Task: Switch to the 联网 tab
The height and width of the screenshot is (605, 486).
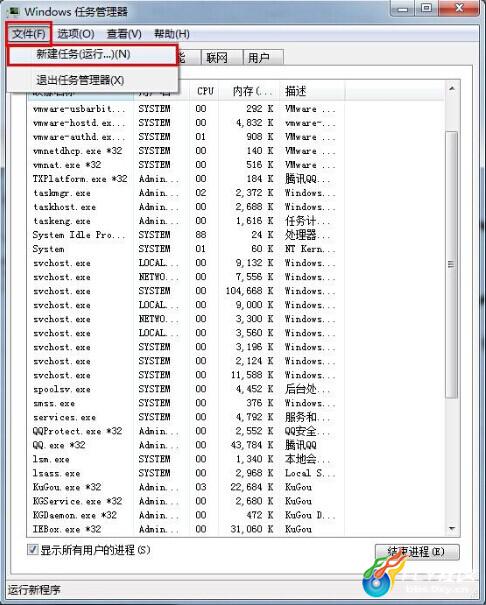Action: [x=218, y=57]
